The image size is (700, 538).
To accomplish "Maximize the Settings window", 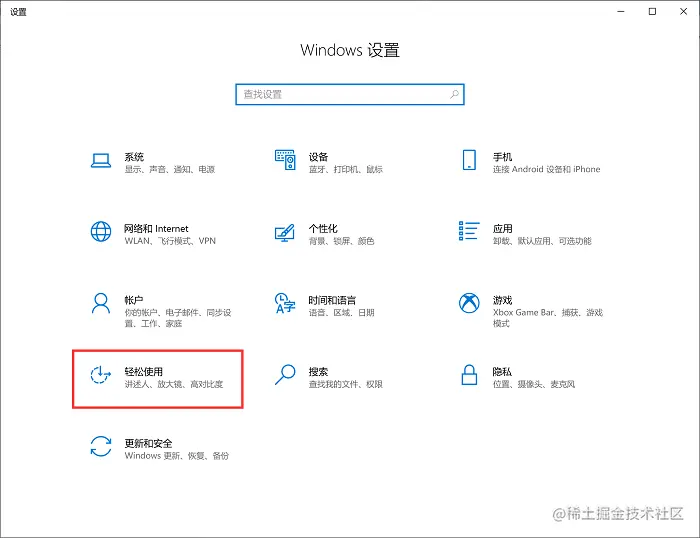I will [652, 12].
